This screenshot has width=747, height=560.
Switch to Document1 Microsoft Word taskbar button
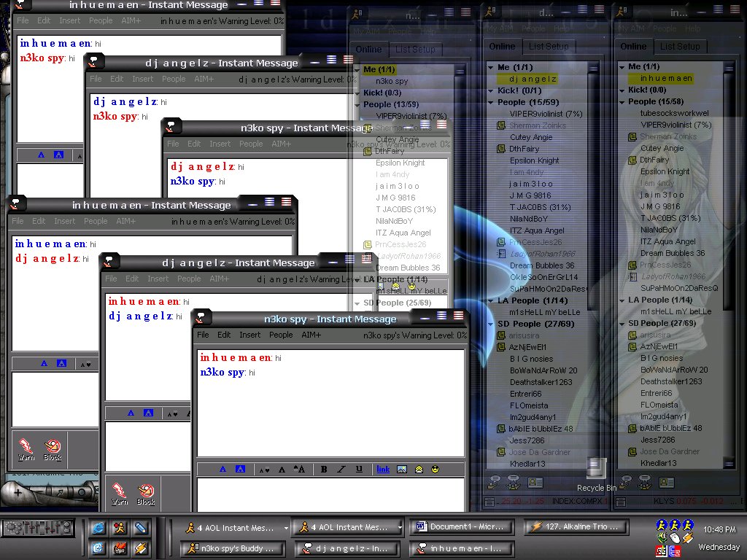462,526
